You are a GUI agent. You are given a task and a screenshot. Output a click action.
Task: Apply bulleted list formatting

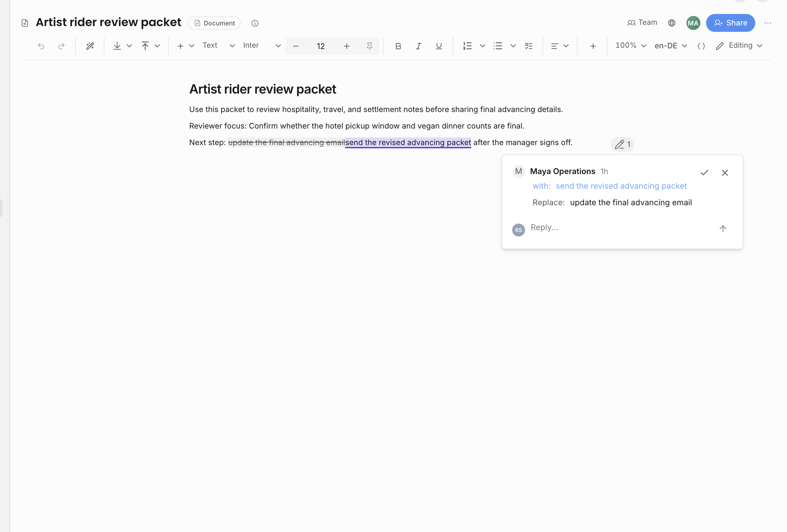[x=498, y=46]
